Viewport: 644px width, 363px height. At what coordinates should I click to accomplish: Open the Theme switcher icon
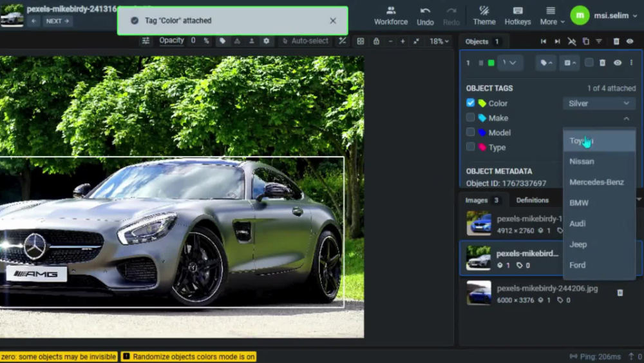(x=484, y=10)
